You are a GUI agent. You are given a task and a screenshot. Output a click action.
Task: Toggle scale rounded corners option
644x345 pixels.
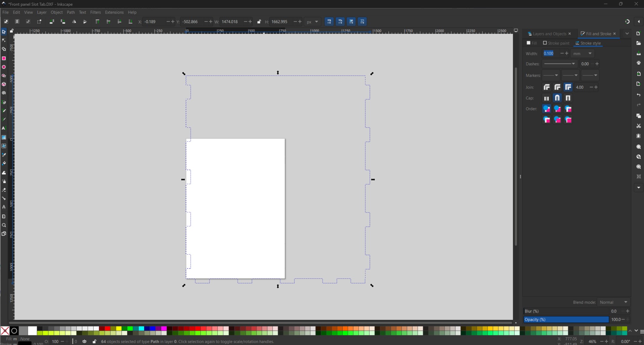point(340,21)
